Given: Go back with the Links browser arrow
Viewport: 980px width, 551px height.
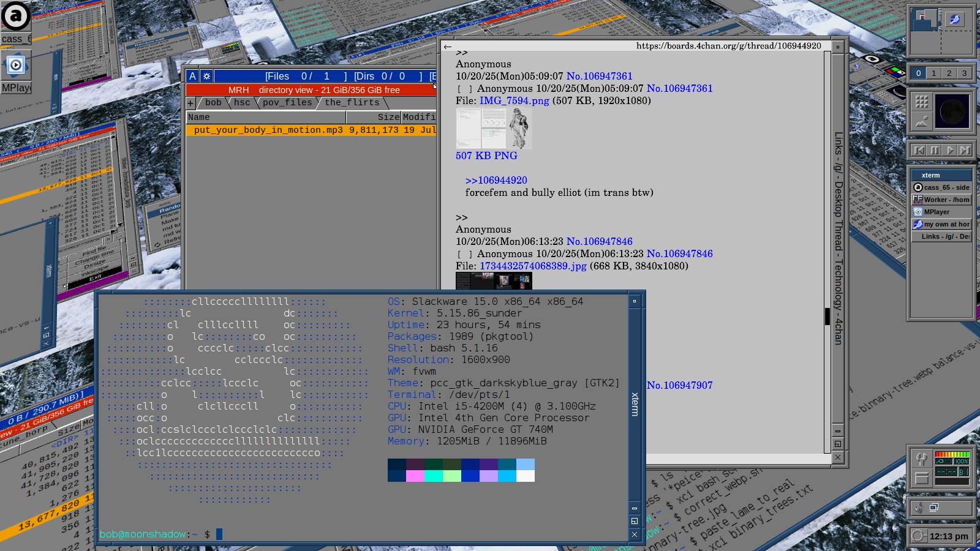Looking at the screenshot, I should click(448, 46).
